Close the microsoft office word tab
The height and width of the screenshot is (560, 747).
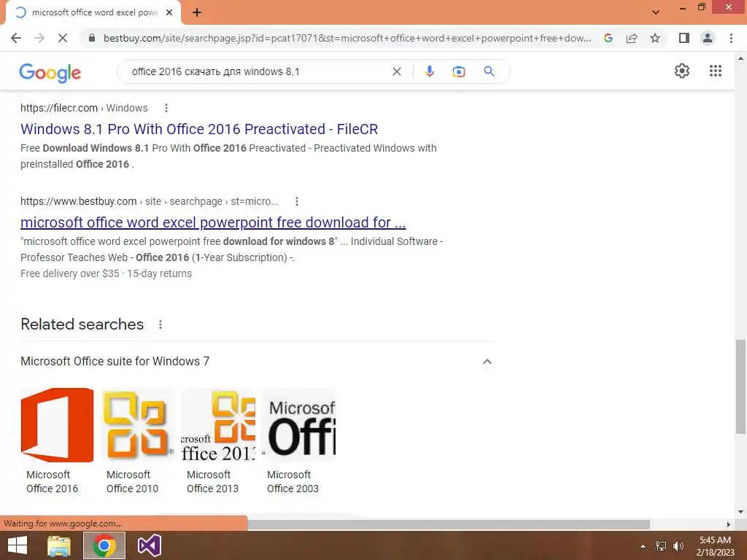tap(169, 12)
